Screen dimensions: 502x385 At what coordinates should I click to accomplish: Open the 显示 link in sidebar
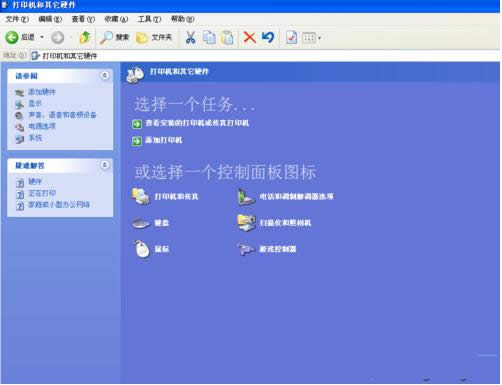click(x=35, y=103)
